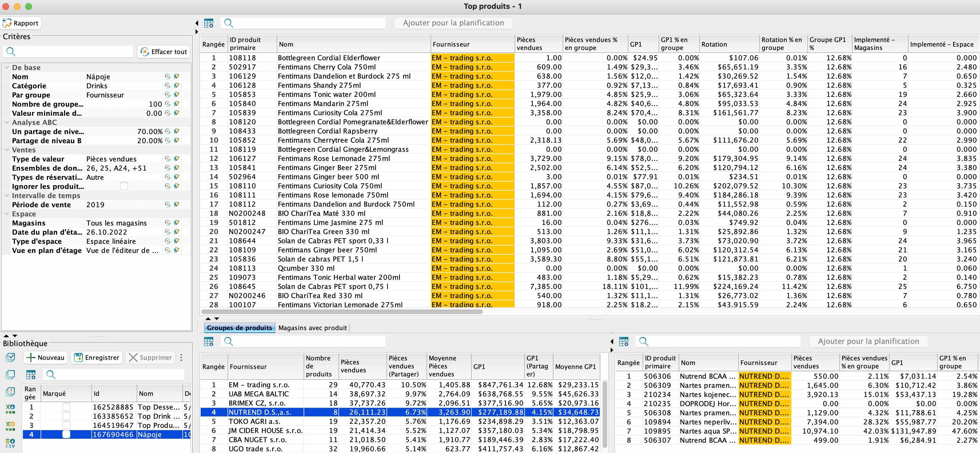Click the Effacer tout button
Viewport: 980px width, 453px height.
[164, 52]
